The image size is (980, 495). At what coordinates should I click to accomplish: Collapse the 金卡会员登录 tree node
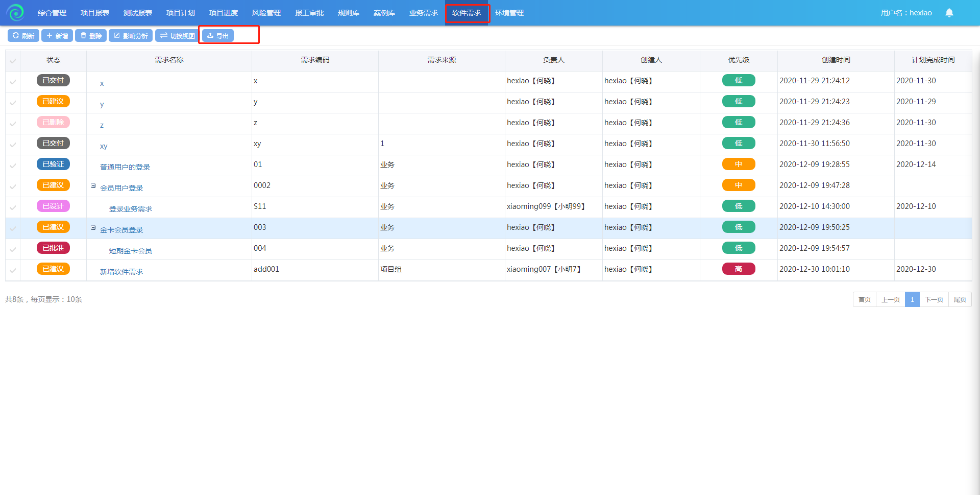(93, 228)
